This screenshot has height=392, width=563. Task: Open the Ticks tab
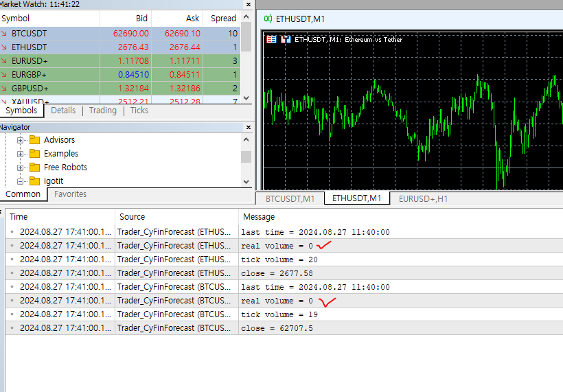tap(139, 111)
